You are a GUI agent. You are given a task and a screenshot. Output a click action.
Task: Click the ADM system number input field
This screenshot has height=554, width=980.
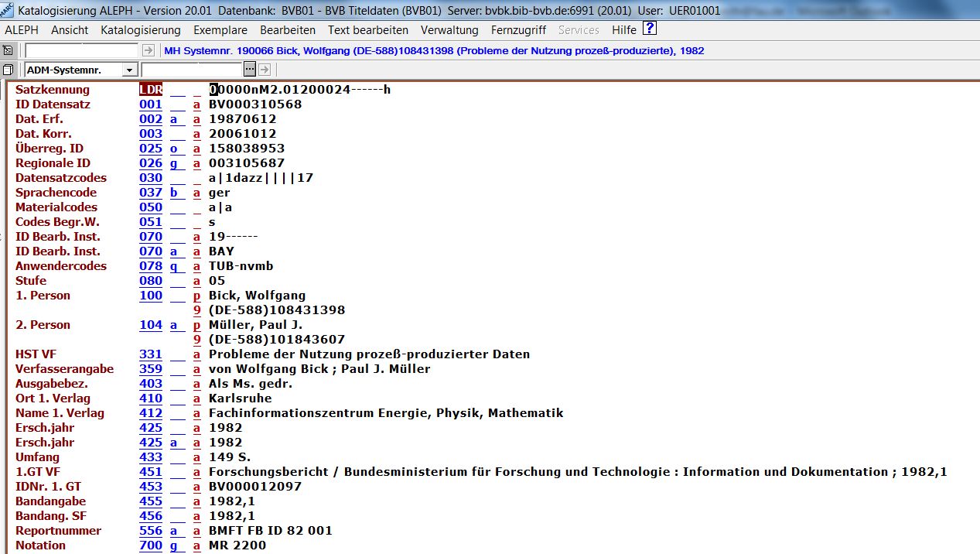tap(191, 70)
